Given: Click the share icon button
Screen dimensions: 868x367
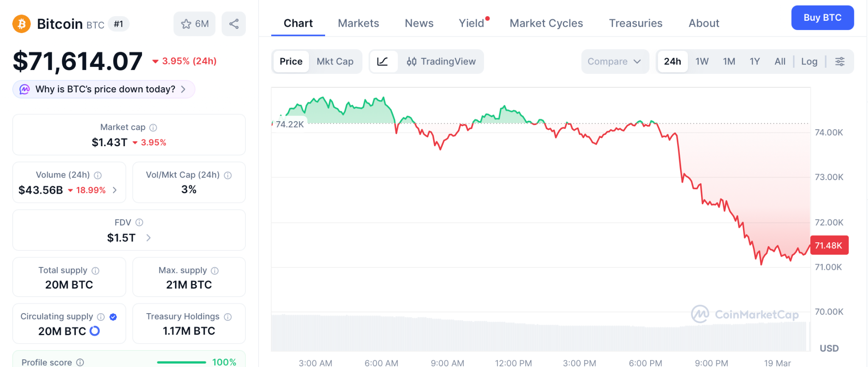Looking at the screenshot, I should click(x=234, y=24).
